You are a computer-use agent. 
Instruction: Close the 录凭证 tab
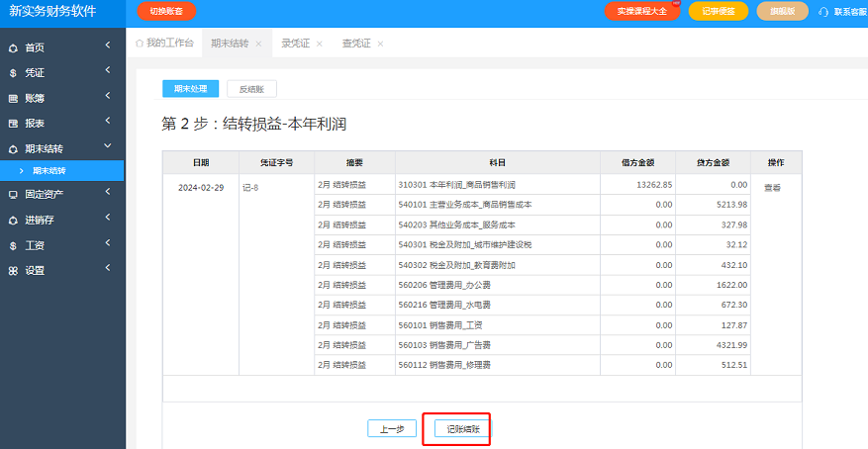[x=320, y=44]
